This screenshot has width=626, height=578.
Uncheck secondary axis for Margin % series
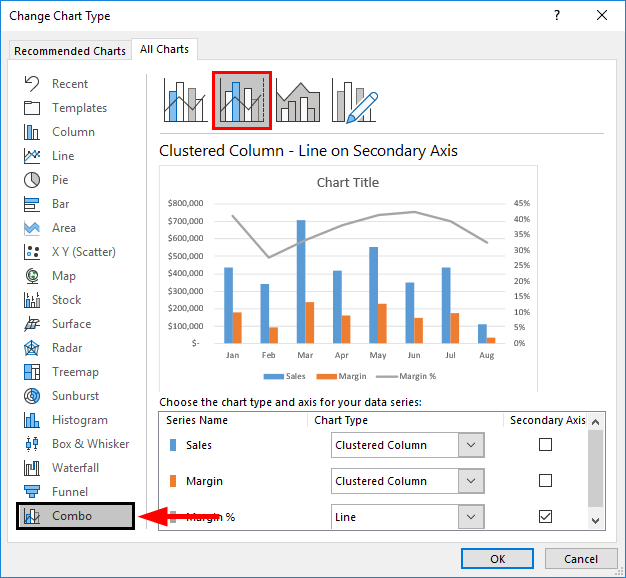point(545,516)
